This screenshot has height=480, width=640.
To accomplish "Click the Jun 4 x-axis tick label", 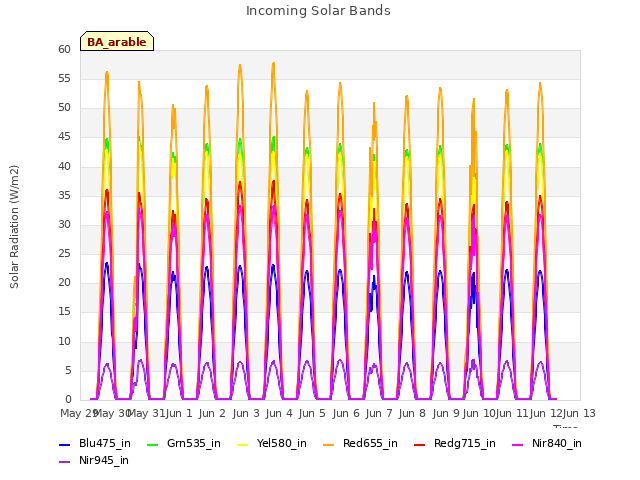I will (279, 413).
